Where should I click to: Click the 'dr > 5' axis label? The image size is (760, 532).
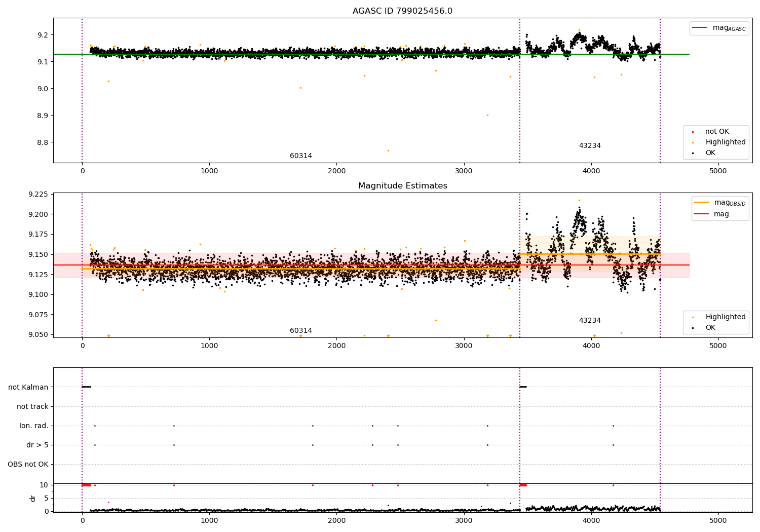pyautogui.click(x=37, y=445)
